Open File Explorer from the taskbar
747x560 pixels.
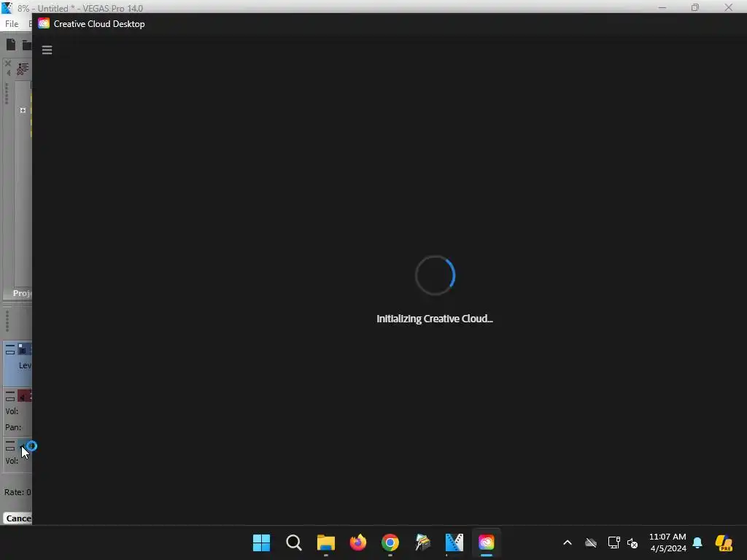tap(326, 542)
